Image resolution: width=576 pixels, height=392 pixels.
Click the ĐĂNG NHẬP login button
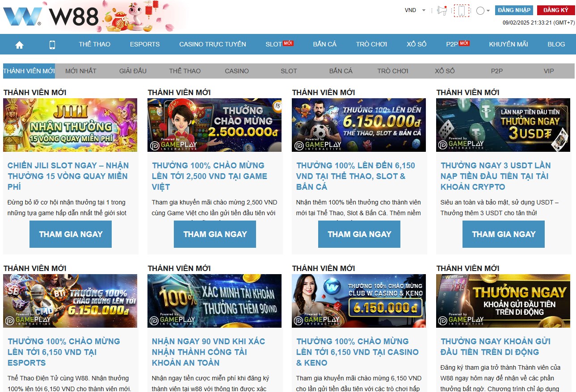tap(514, 10)
